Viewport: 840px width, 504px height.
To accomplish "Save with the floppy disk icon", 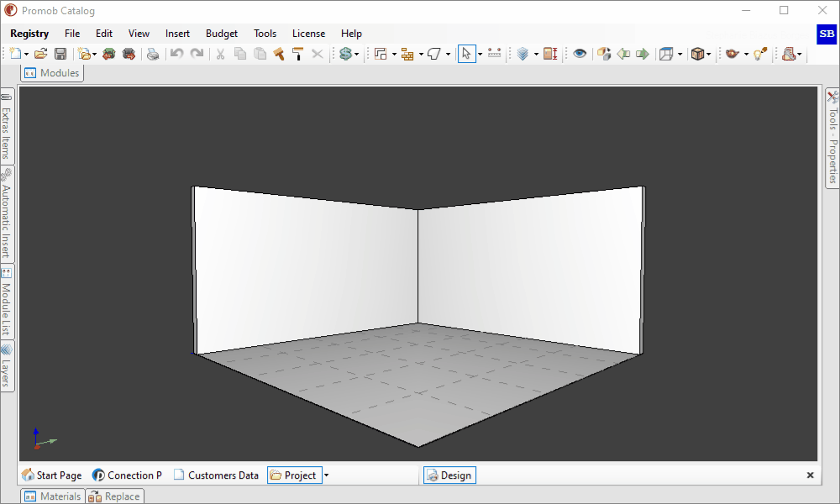I will (60, 54).
